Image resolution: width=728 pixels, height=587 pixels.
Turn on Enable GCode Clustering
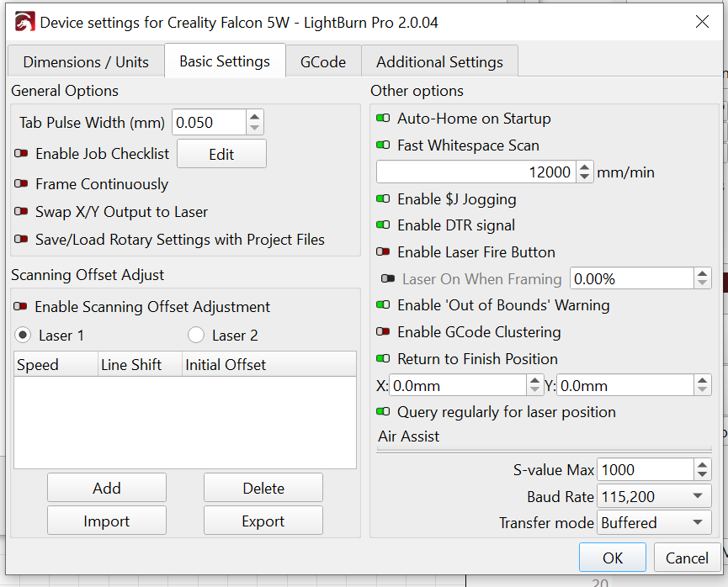(x=384, y=332)
